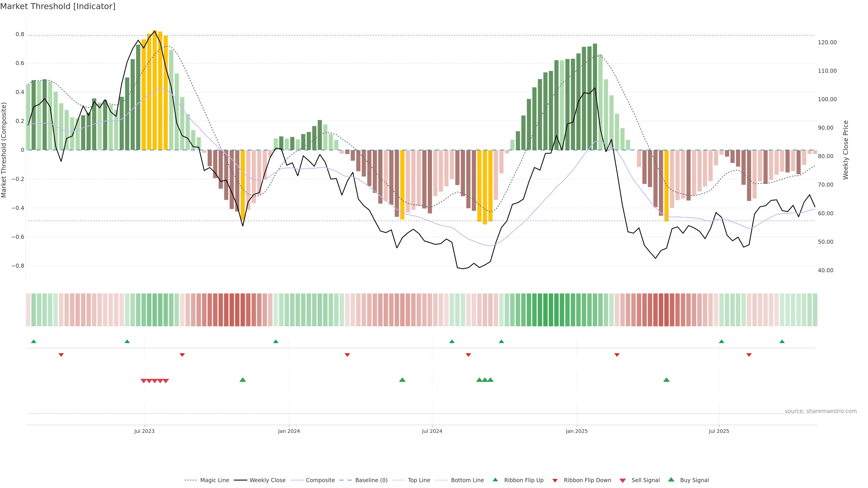Click the last buy signal triangle before Jul 2025
Image resolution: width=868 pixels, height=488 pixels.
[666, 380]
